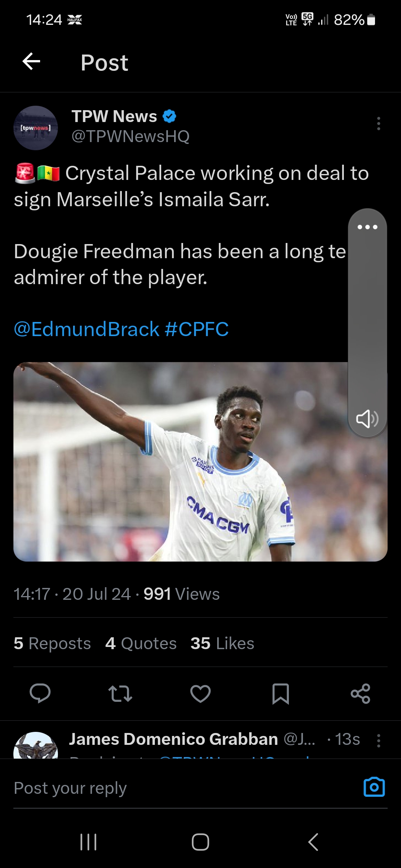
Task: Bookmark this post
Action: click(281, 694)
